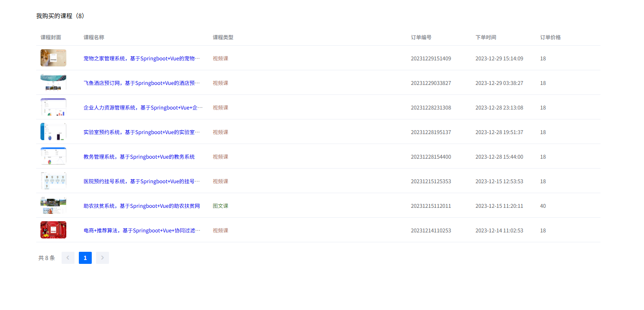Click the 课程封面 column header
644x310 pixels.
click(51, 37)
